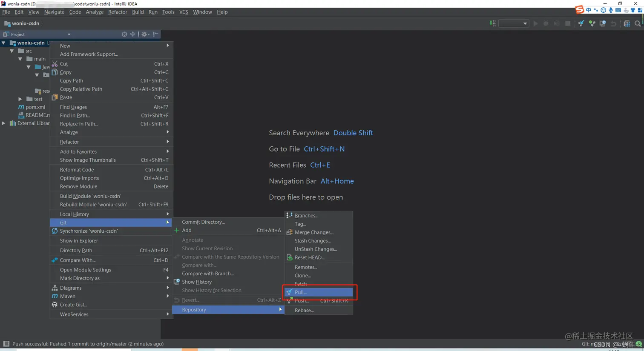This screenshot has height=351, width=644.
Task: Open Project Structure toolbar icon
Action: click(627, 23)
